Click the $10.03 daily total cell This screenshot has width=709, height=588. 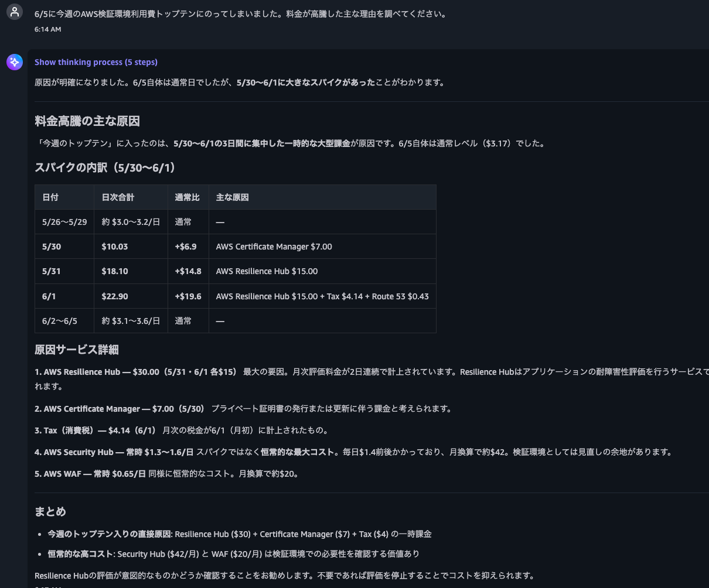pos(131,247)
